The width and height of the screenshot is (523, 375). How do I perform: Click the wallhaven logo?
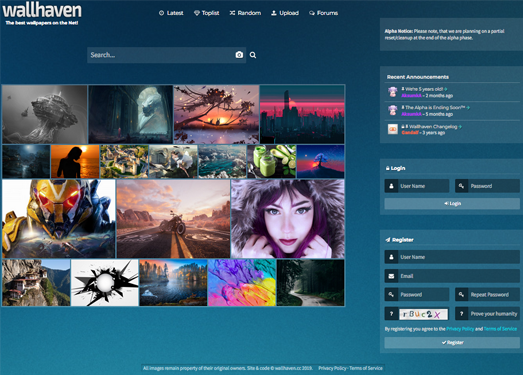pos(42,14)
